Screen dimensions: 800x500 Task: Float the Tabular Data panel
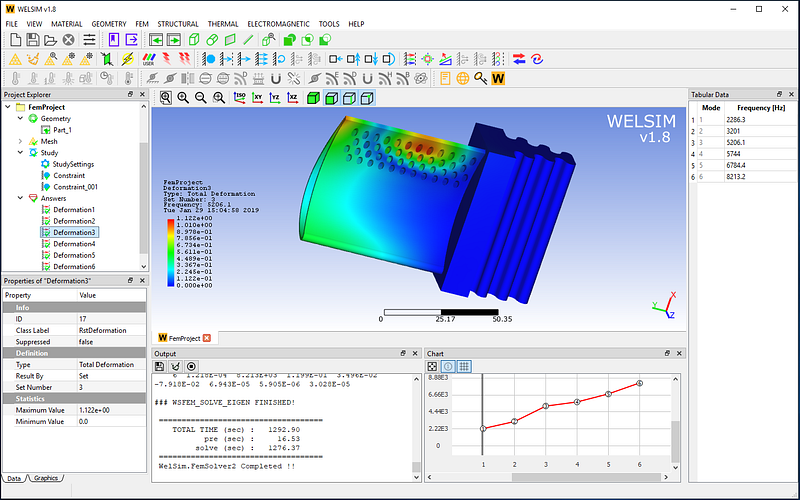(x=779, y=94)
